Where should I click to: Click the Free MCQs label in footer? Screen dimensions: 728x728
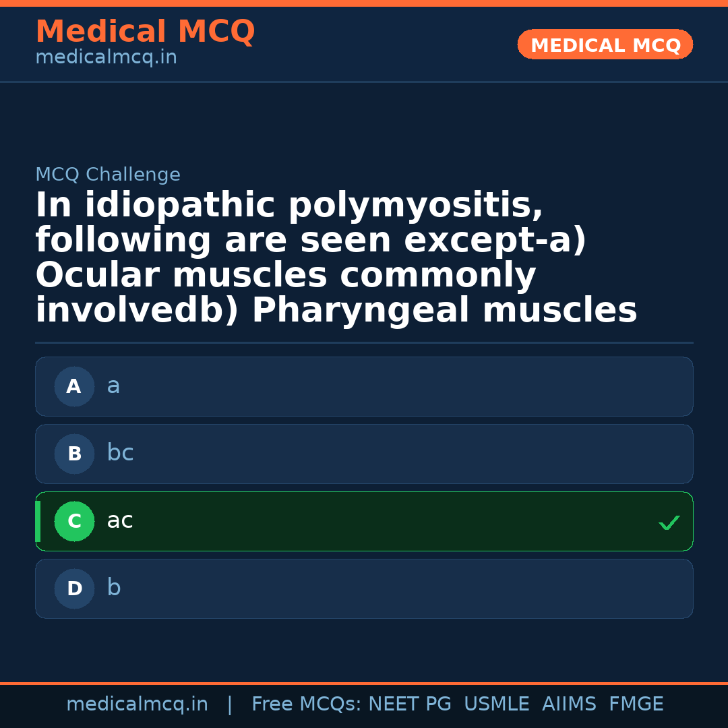[x=307, y=704]
